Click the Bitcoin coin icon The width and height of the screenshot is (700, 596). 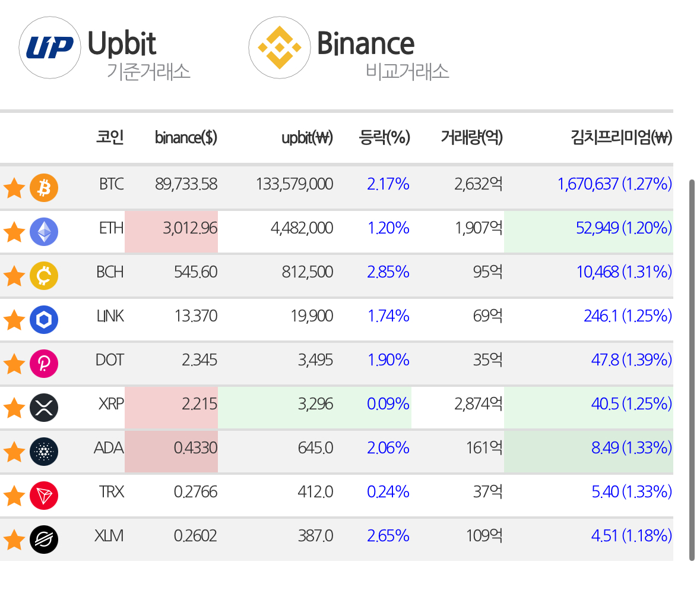click(x=44, y=188)
